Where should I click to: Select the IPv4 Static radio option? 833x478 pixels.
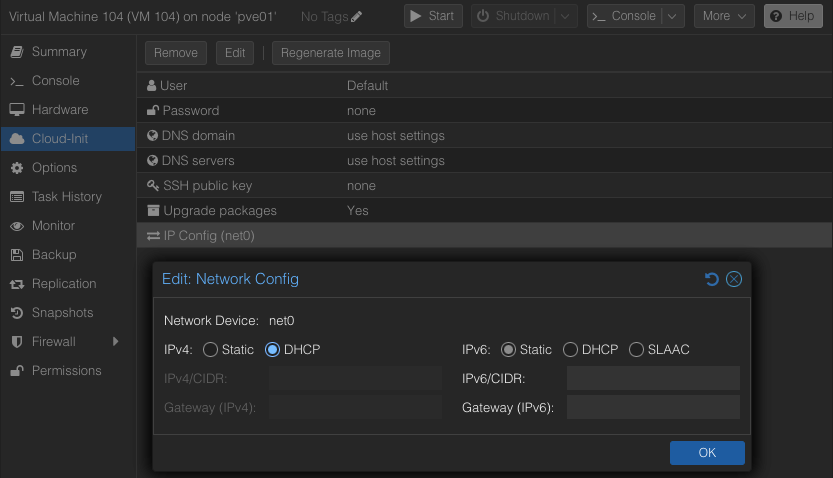(x=210, y=350)
